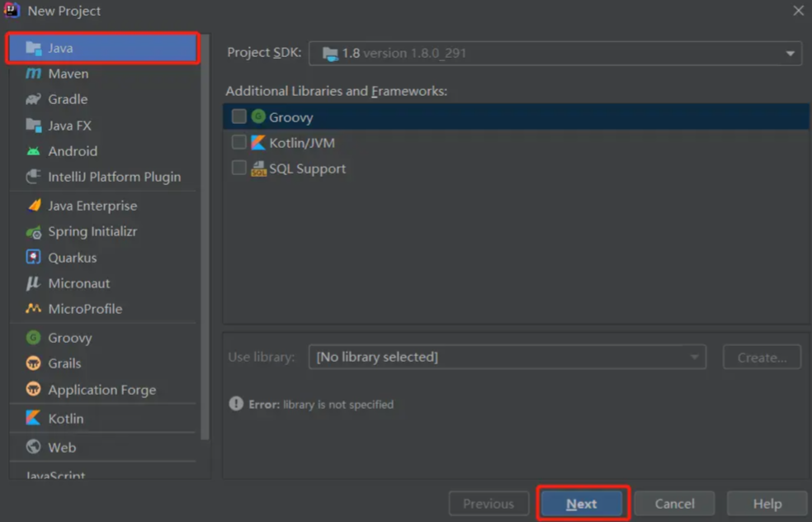This screenshot has height=522, width=812.
Task: Click the 'Grails' list entry
Action: tap(102, 363)
